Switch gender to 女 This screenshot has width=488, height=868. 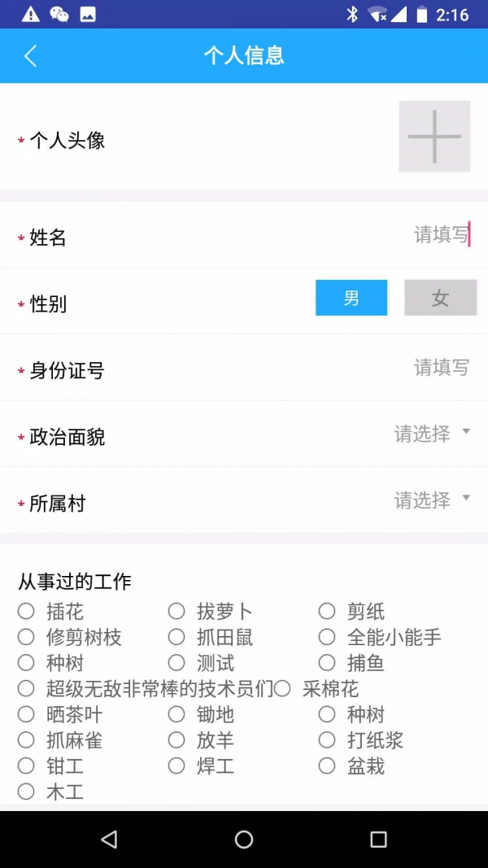tap(440, 298)
